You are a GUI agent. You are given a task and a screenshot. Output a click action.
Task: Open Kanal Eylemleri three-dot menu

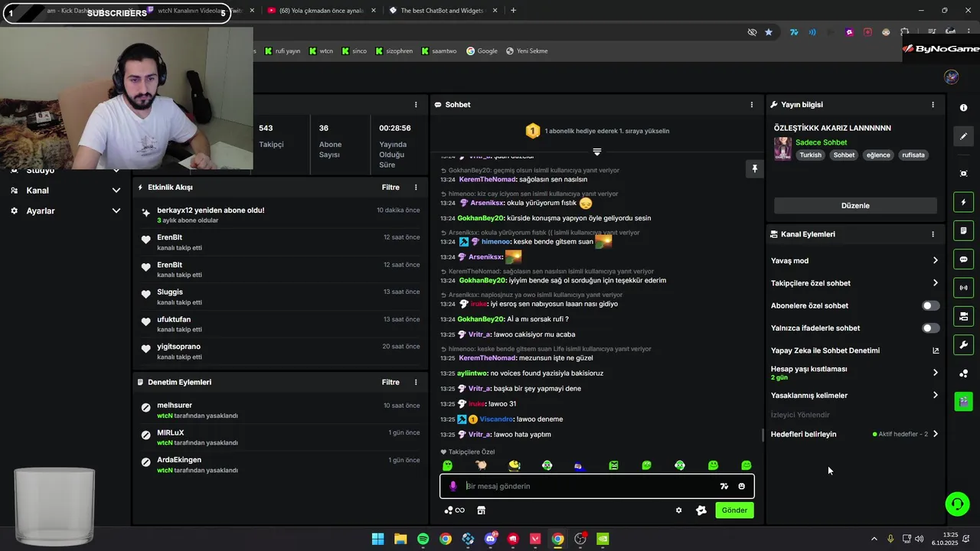pyautogui.click(x=933, y=234)
